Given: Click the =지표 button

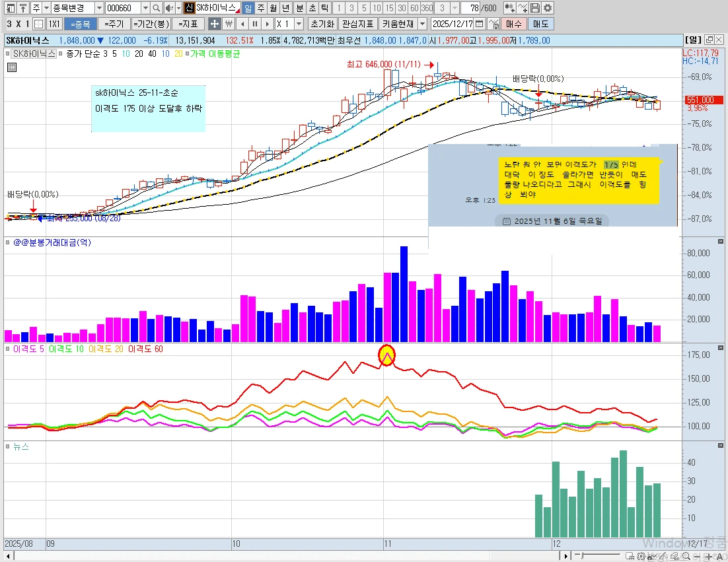Looking at the screenshot, I should tap(188, 24).
